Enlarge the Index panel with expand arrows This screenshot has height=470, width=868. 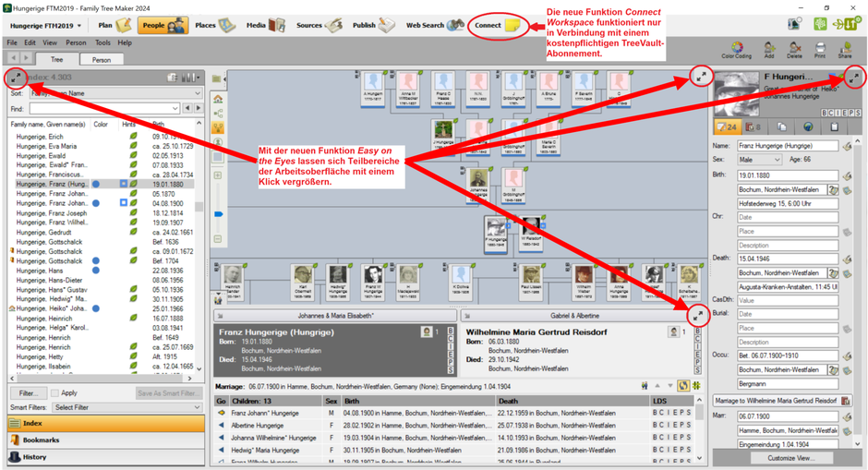pyautogui.click(x=16, y=78)
